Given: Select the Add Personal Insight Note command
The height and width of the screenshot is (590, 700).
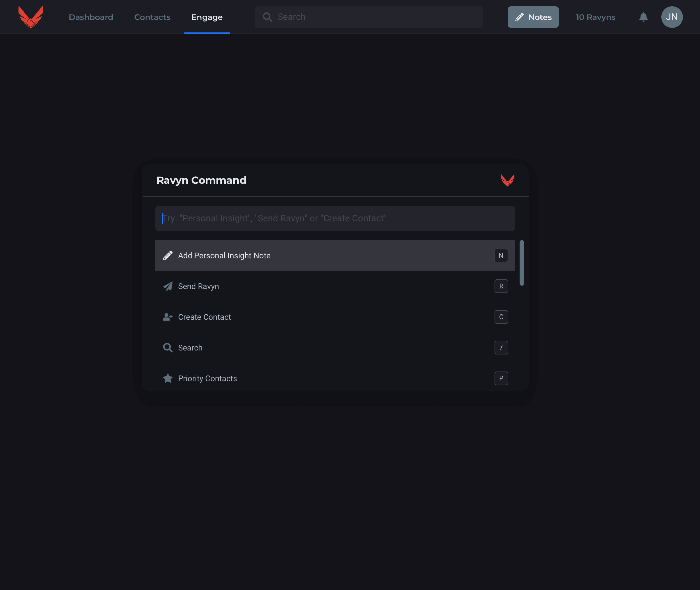Looking at the screenshot, I should coord(335,255).
